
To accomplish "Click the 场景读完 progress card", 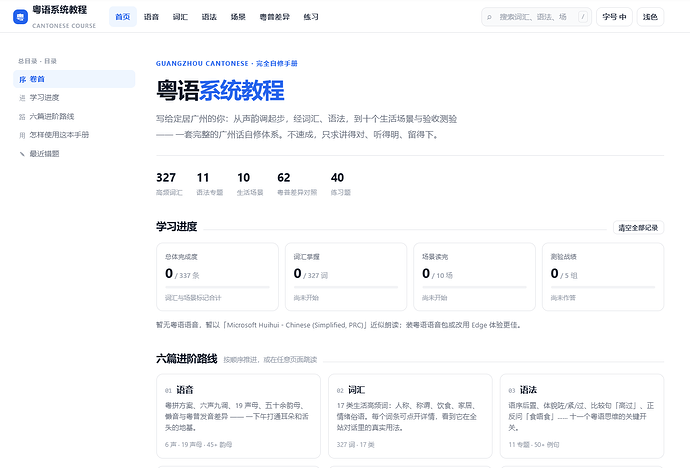I will tap(474, 277).
